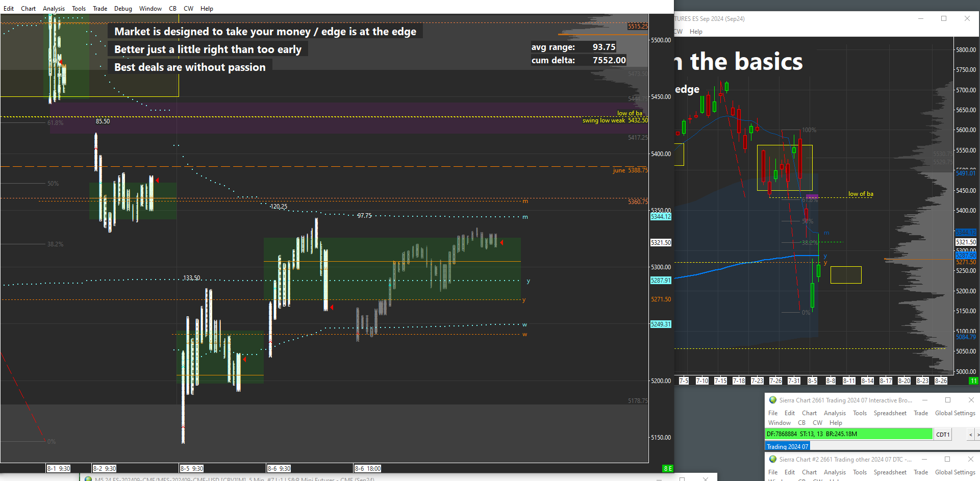Click the green DF:7868884 status bar
The image size is (980, 481).
pos(849,434)
